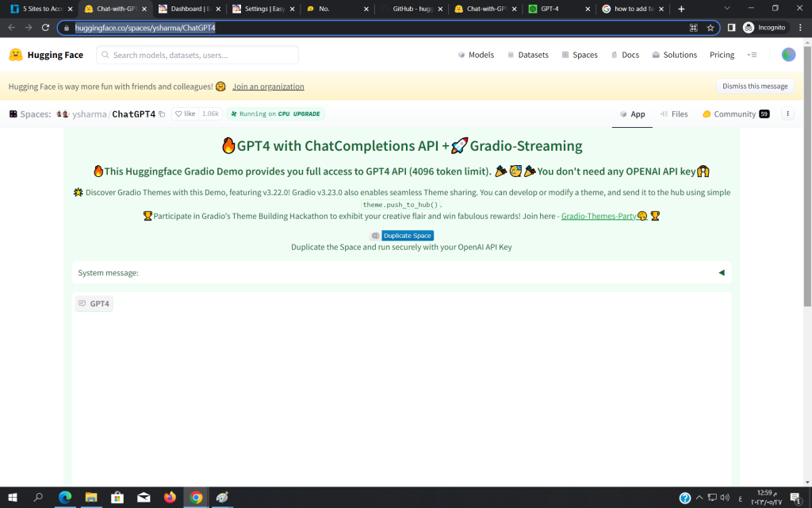Switch to the 5 Sites to Access tab
The image size is (812, 508).
coord(41,9)
